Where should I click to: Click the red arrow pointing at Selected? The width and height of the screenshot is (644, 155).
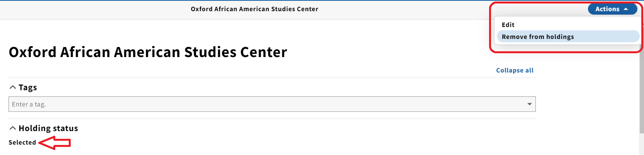coord(55,143)
